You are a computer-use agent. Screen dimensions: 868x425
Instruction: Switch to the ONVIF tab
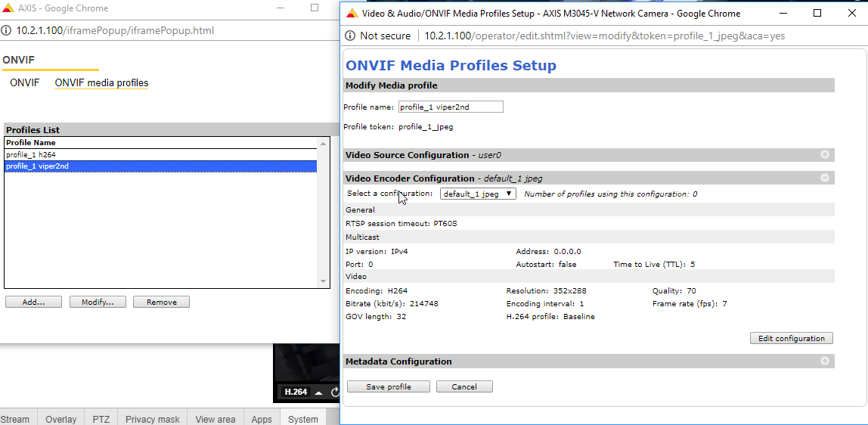point(25,83)
